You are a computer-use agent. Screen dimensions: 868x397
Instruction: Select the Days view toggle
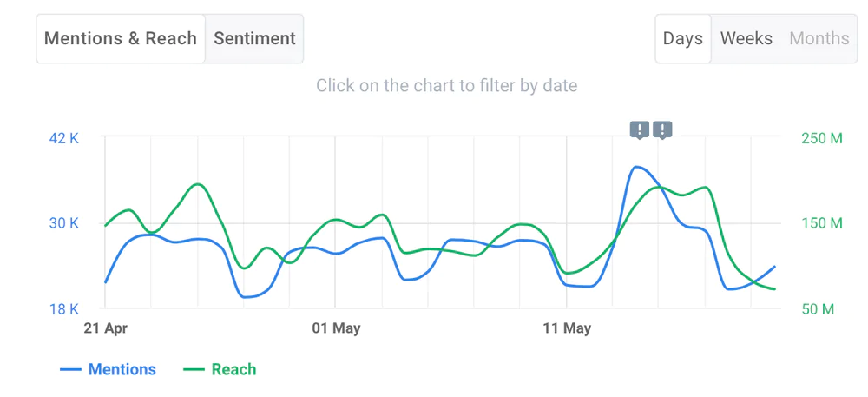683,38
